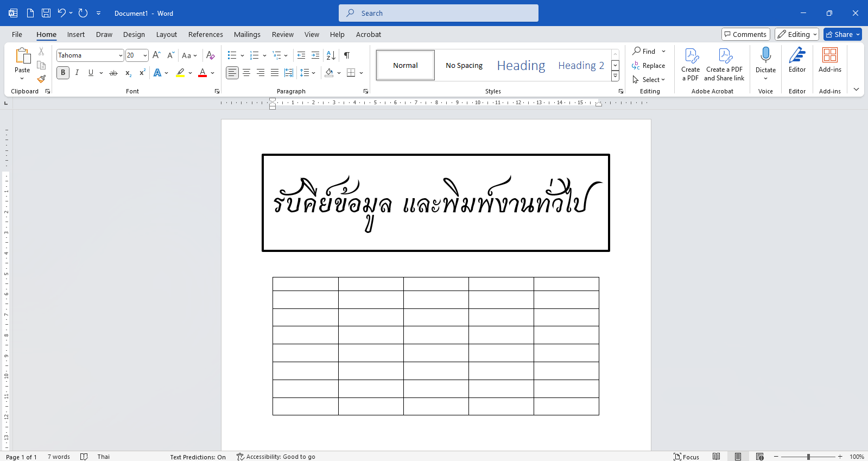Viewport: 868px width, 461px height.
Task: Toggle Italic formatting
Action: click(77, 73)
